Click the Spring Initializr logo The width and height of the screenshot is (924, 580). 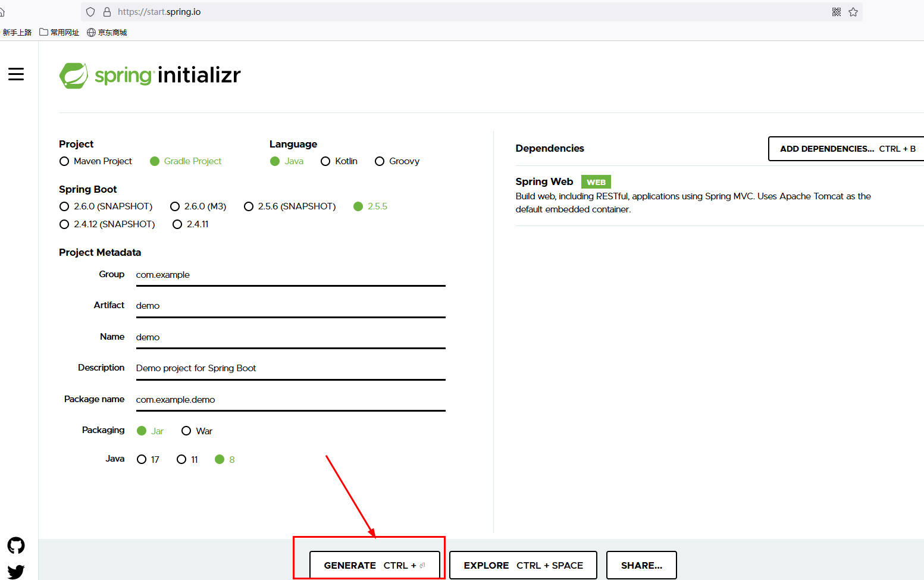[x=149, y=75]
